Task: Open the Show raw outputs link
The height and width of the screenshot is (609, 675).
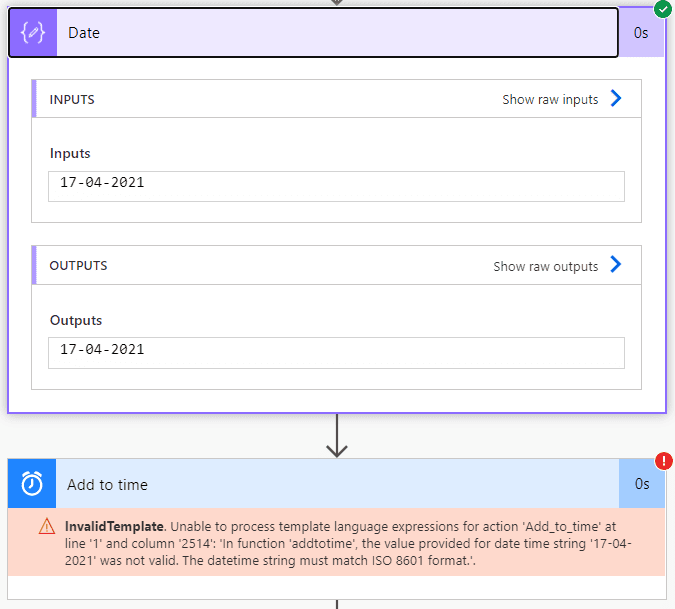Action: 545,266
